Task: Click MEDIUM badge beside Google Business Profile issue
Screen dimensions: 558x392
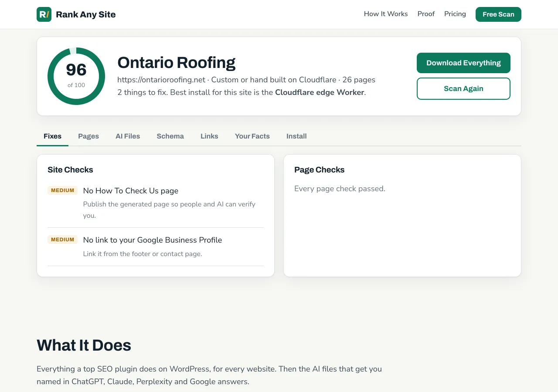Action: [62, 240]
